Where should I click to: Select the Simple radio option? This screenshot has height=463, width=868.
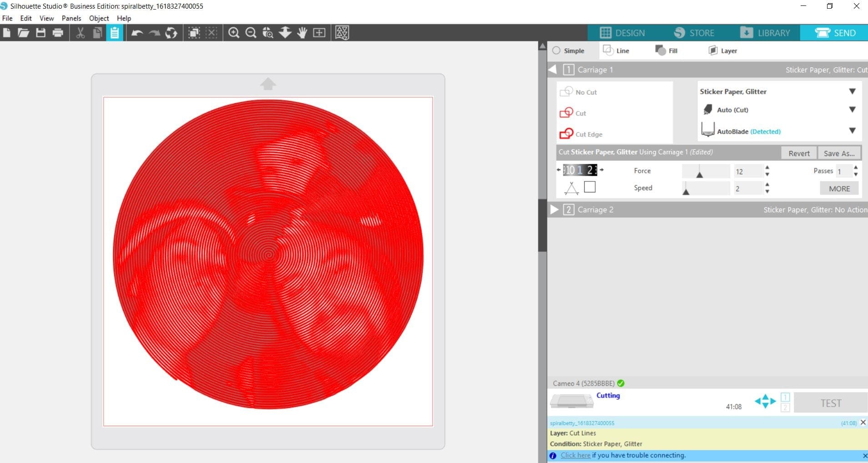coord(556,50)
